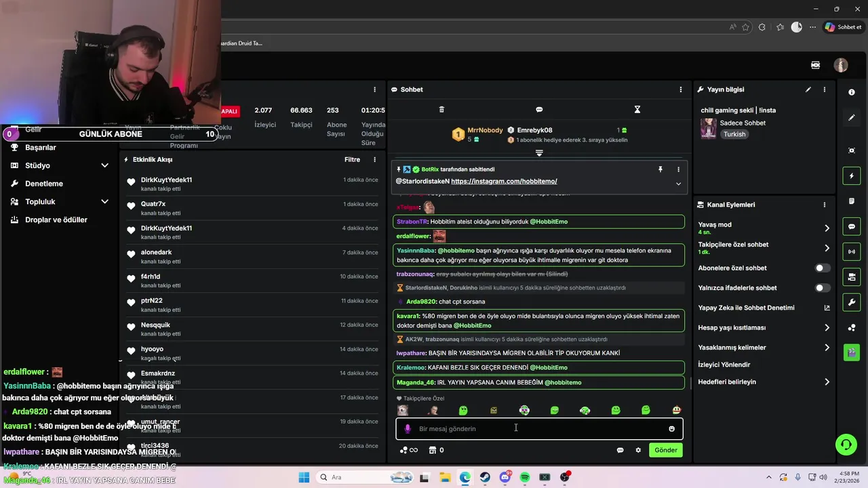Toggle Yalnızca ifadelerle sohbet switch

tap(822, 288)
